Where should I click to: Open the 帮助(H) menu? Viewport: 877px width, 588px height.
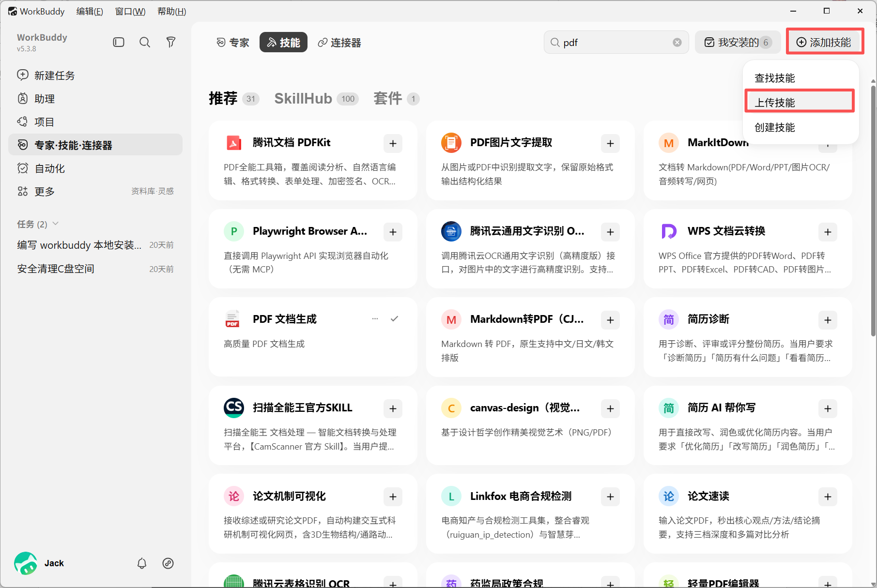172,11
